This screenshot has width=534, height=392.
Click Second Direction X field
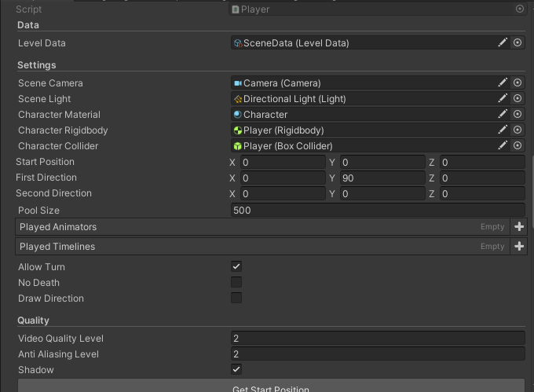pos(283,194)
